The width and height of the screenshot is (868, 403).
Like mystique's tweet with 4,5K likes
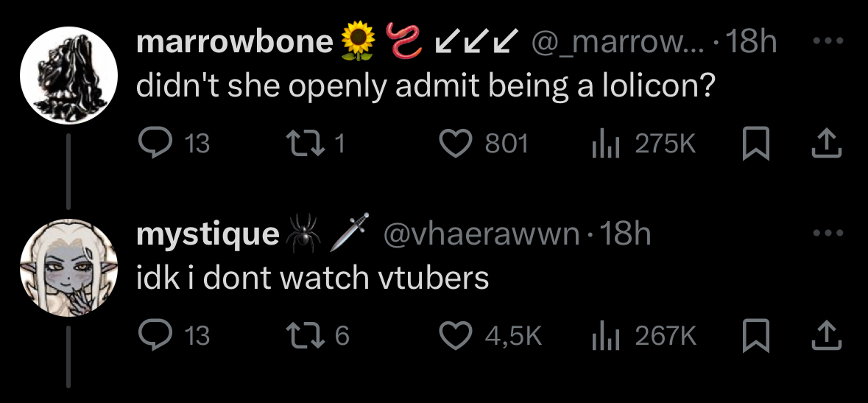[454, 335]
